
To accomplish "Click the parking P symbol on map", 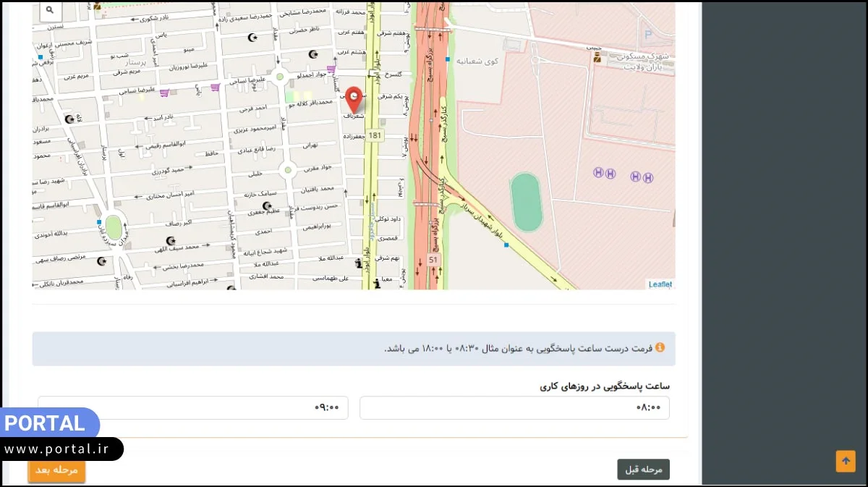I will [x=647, y=34].
